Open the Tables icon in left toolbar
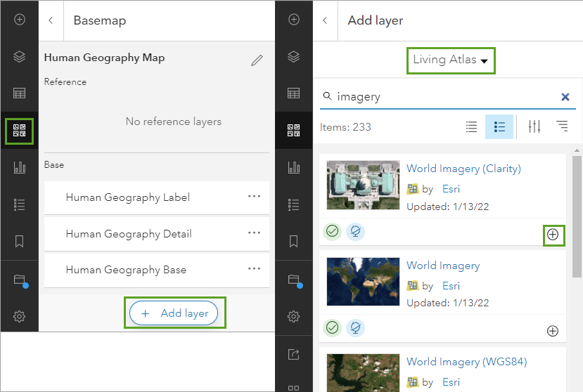 tap(20, 93)
